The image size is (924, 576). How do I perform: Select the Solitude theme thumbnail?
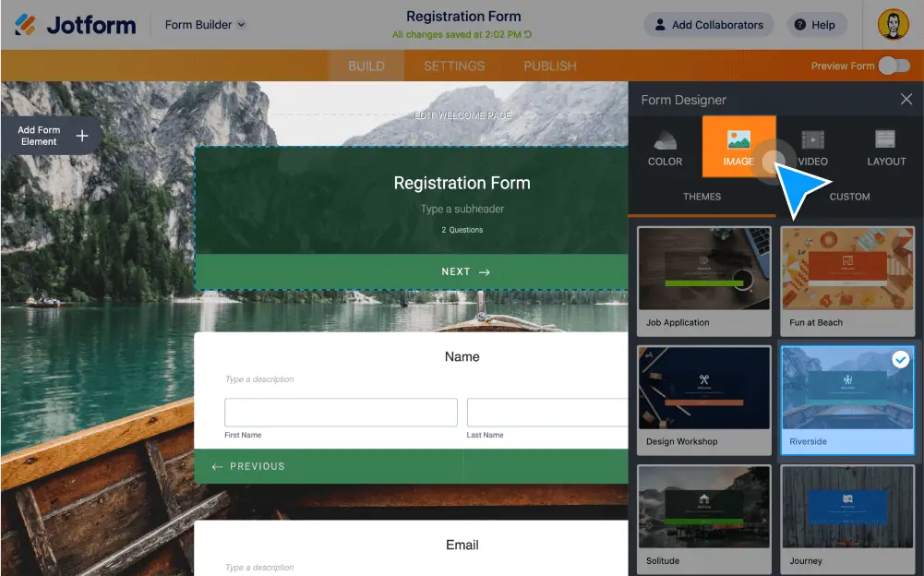point(703,508)
